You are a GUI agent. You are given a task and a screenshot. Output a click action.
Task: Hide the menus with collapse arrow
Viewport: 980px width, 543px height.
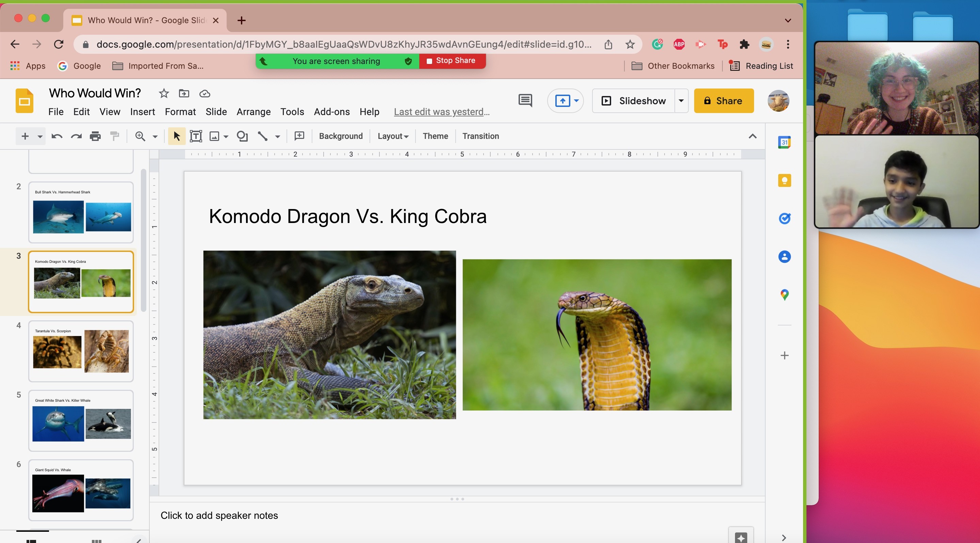pyautogui.click(x=752, y=136)
